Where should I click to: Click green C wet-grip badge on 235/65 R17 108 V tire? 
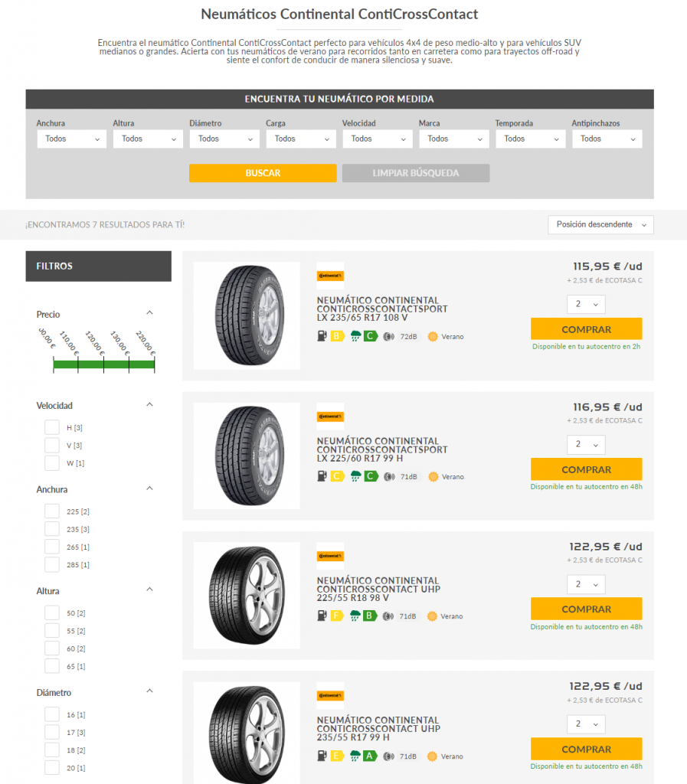371,336
